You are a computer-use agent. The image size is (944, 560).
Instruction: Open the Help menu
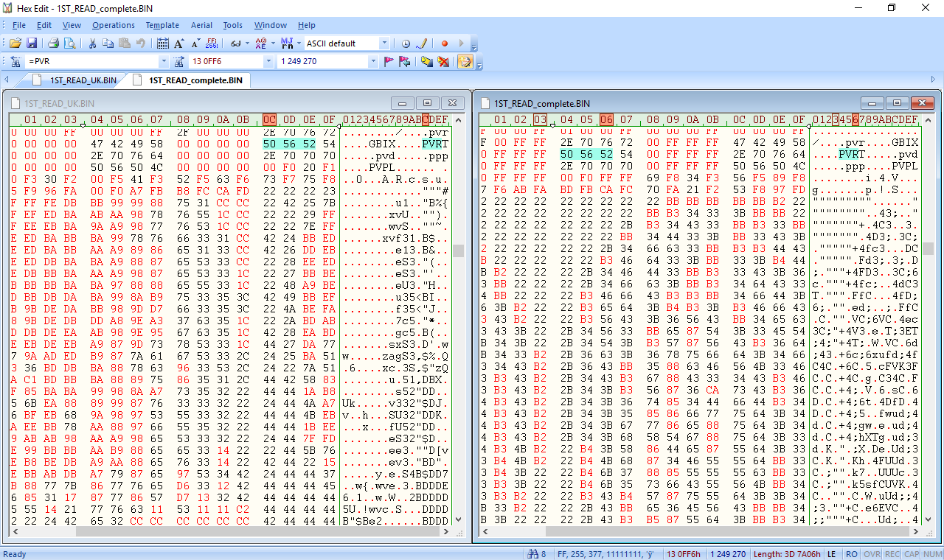307,25
